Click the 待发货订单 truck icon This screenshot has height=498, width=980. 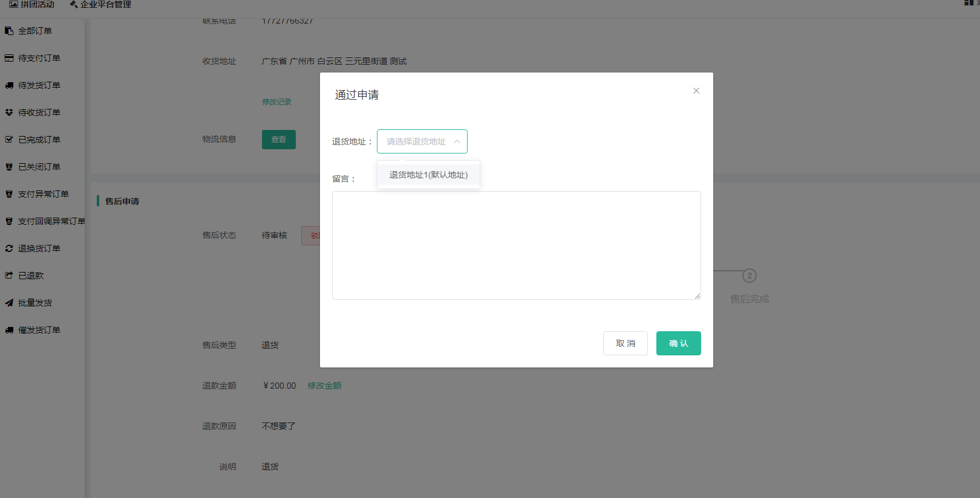9,85
